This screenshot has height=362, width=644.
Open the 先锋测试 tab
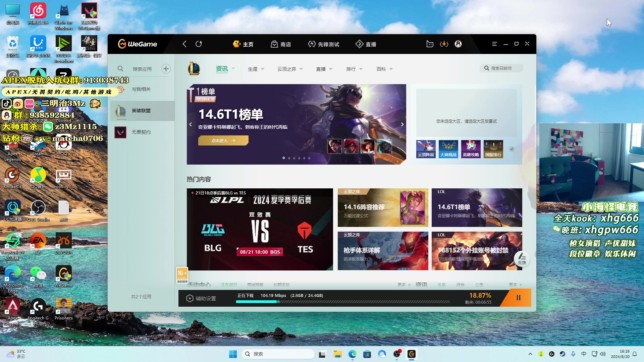point(324,44)
